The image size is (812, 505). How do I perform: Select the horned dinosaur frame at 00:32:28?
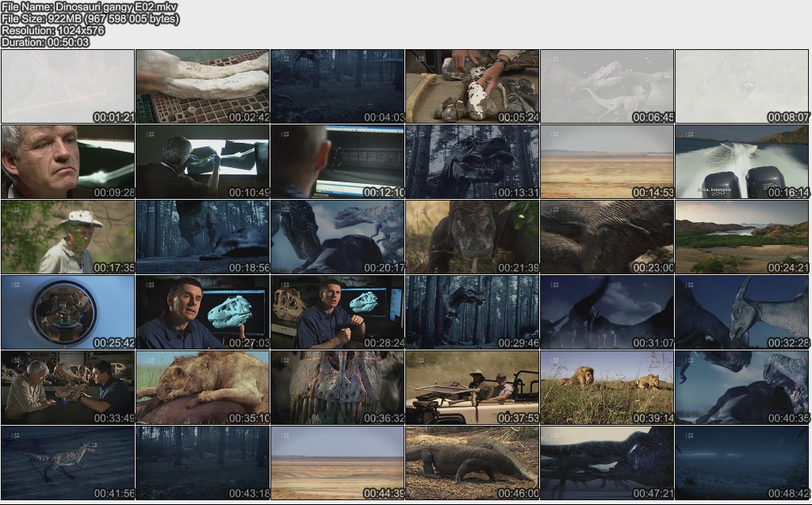(x=742, y=312)
